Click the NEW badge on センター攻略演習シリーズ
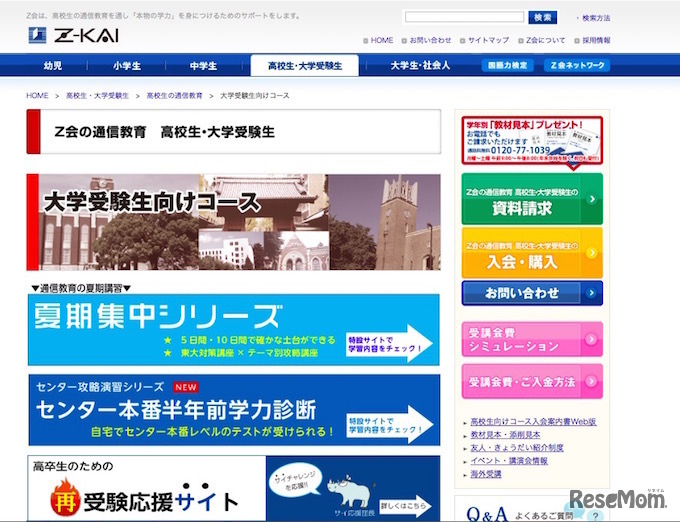 coord(186,387)
